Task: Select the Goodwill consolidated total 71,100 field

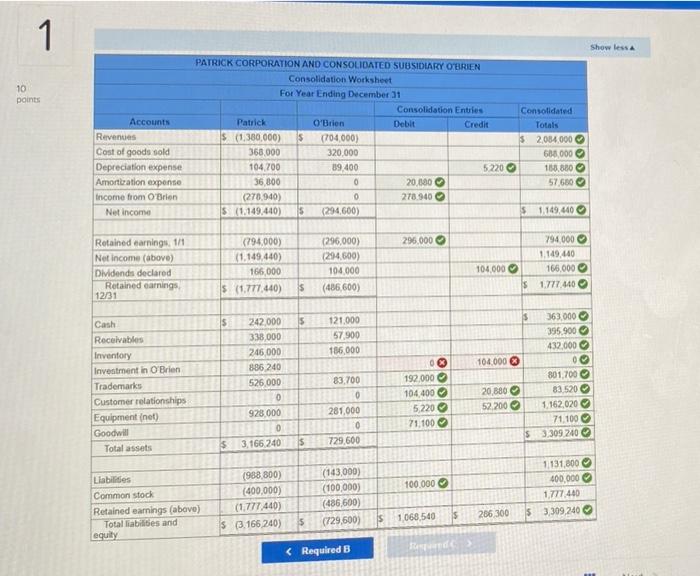Action: pyautogui.click(x=558, y=419)
